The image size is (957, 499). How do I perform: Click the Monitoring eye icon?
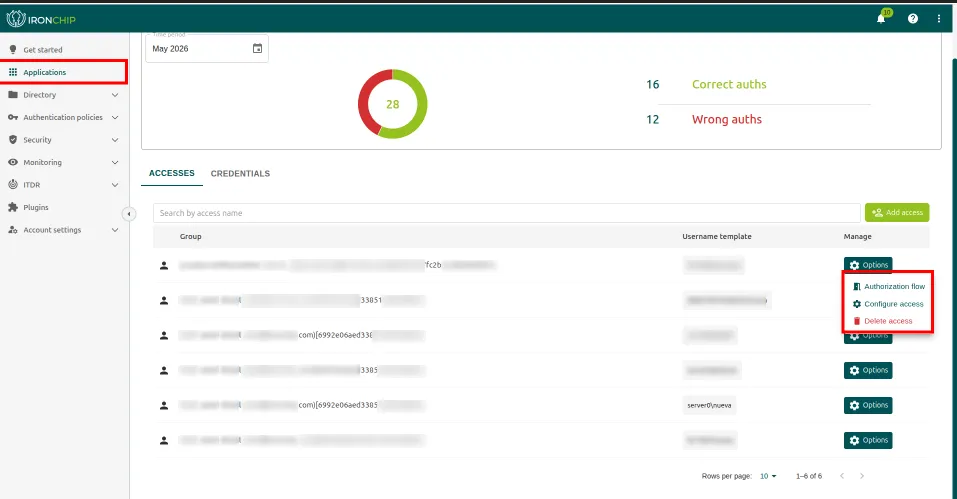point(13,162)
